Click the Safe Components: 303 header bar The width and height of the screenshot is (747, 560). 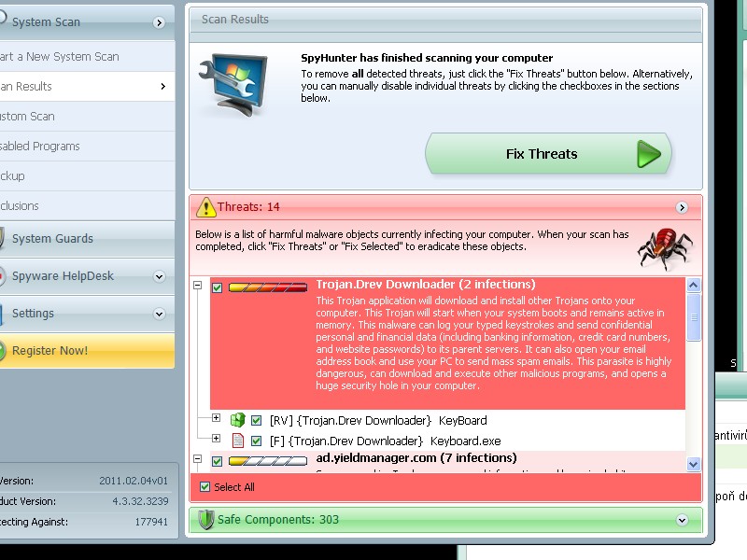(x=446, y=520)
